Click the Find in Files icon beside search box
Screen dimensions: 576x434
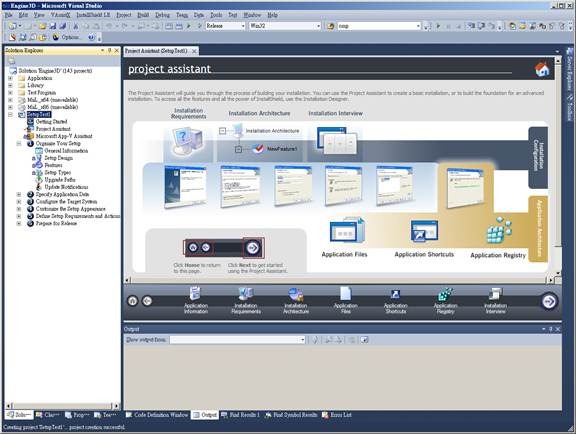tap(331, 26)
